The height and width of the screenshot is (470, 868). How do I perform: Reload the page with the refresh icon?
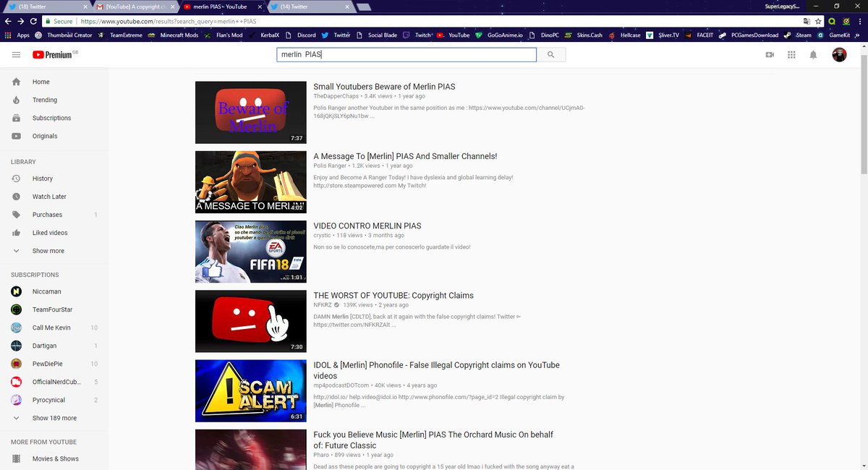(33, 21)
